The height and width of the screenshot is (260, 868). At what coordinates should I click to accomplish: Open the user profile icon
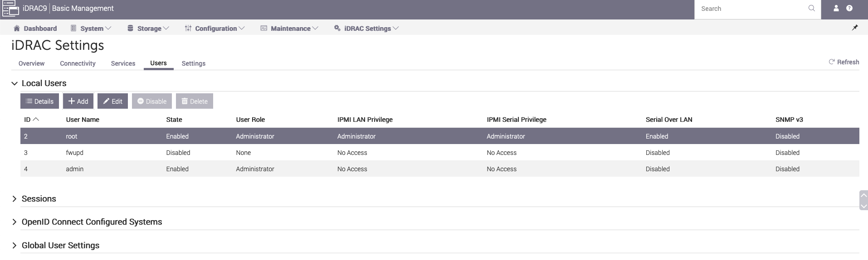(x=836, y=9)
